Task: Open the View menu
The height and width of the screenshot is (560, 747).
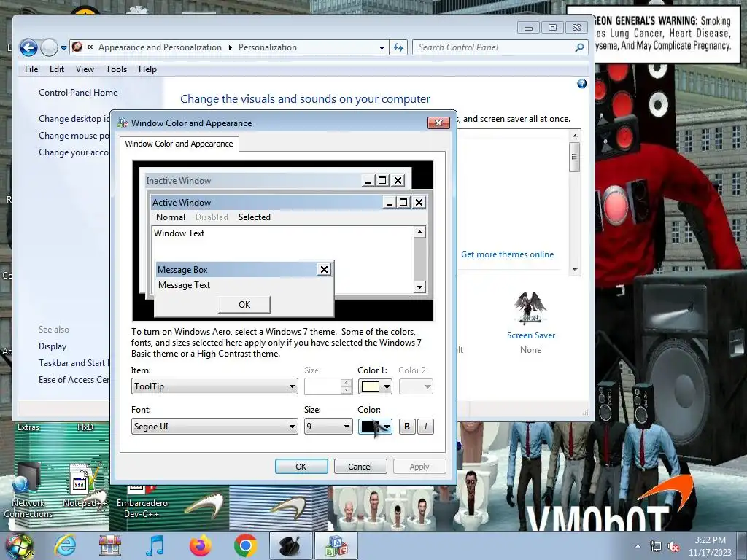Action: click(85, 69)
